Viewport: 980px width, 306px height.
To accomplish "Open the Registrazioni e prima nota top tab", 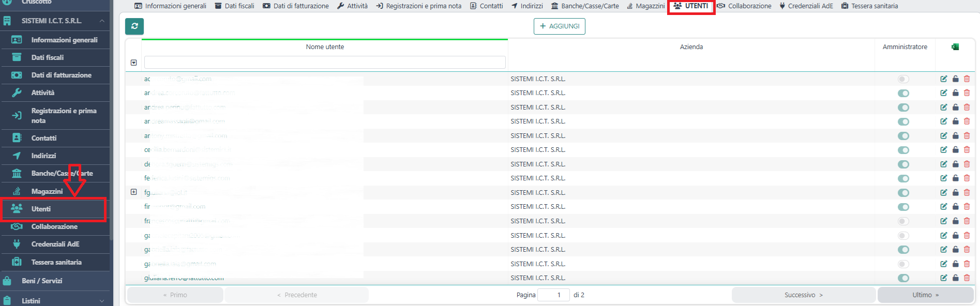I will (419, 6).
